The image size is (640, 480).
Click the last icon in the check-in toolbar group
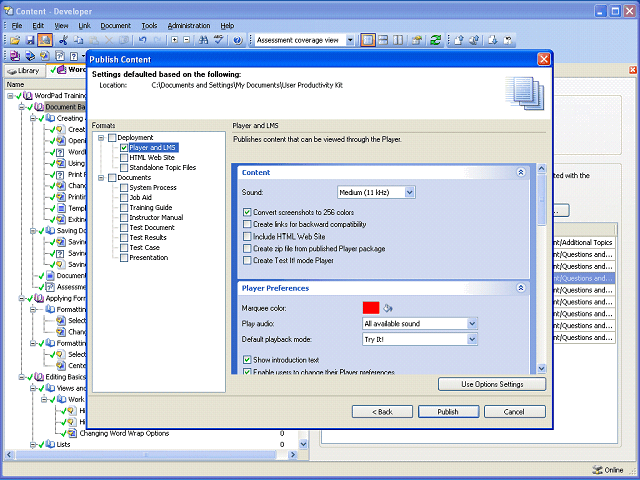[508, 40]
